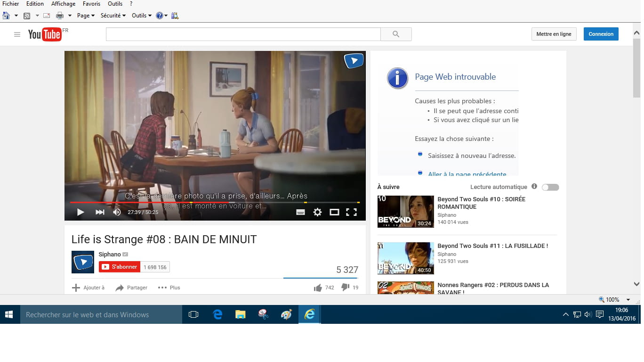Toggle subtitles in the video player
The image size is (644, 362).
(300, 212)
